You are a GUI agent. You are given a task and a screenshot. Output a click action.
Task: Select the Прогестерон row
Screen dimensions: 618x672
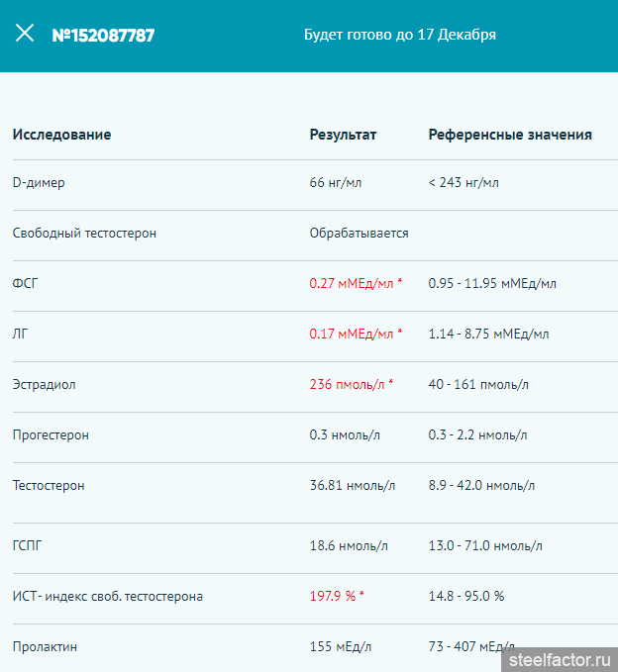[315, 437]
